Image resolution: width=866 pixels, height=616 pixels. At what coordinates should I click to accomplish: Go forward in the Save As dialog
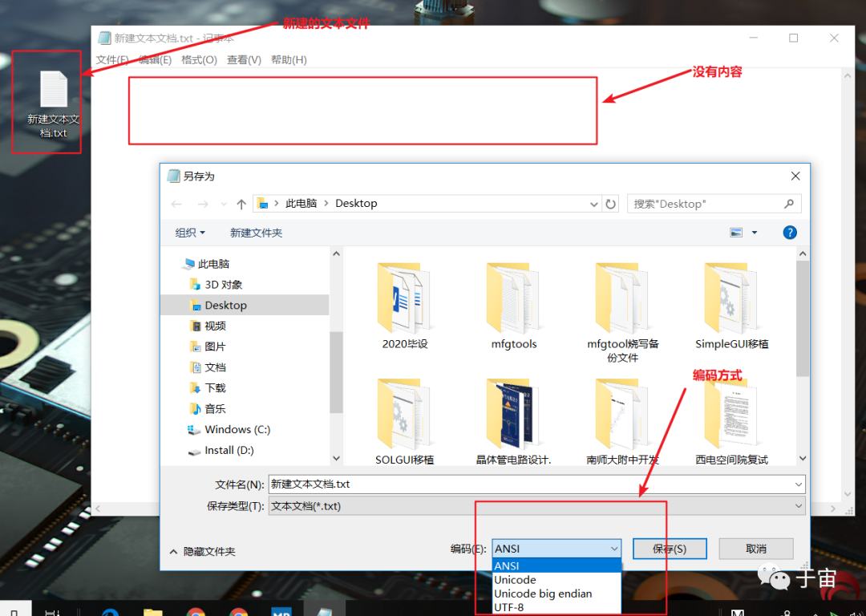pyautogui.click(x=203, y=204)
